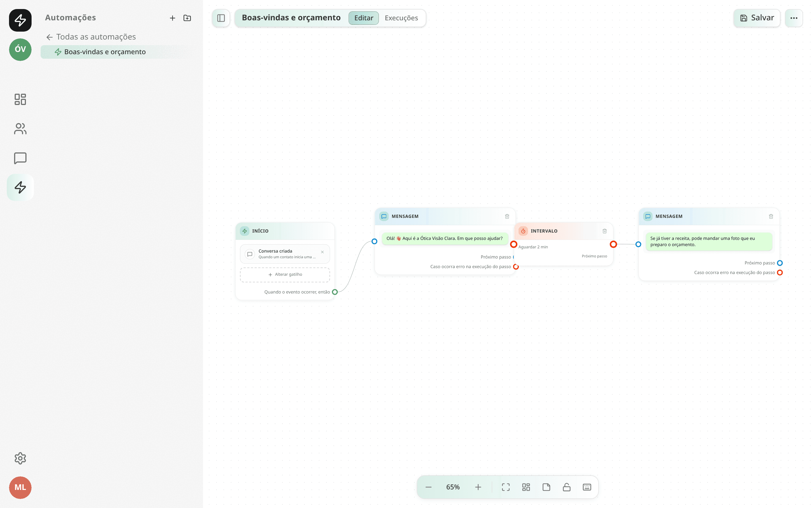This screenshot has width=812, height=508.
Task: Click the Intervalo node header
Action: coord(563,231)
